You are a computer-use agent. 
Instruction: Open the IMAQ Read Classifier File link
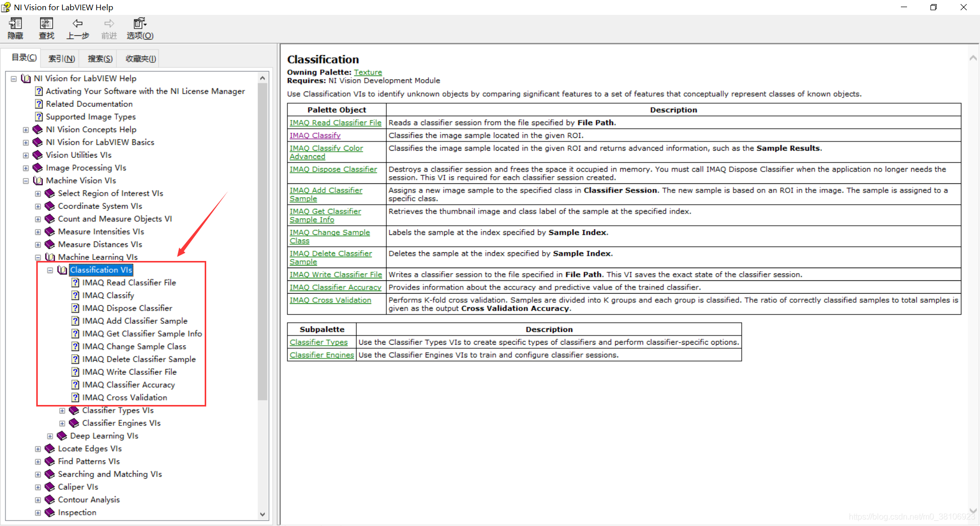(x=335, y=123)
